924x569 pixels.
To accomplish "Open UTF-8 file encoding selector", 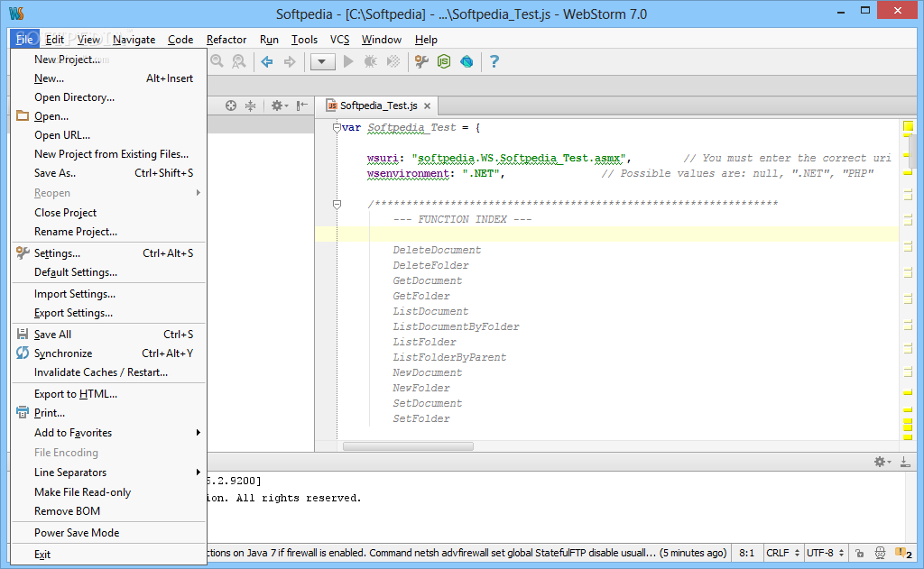I will point(825,553).
